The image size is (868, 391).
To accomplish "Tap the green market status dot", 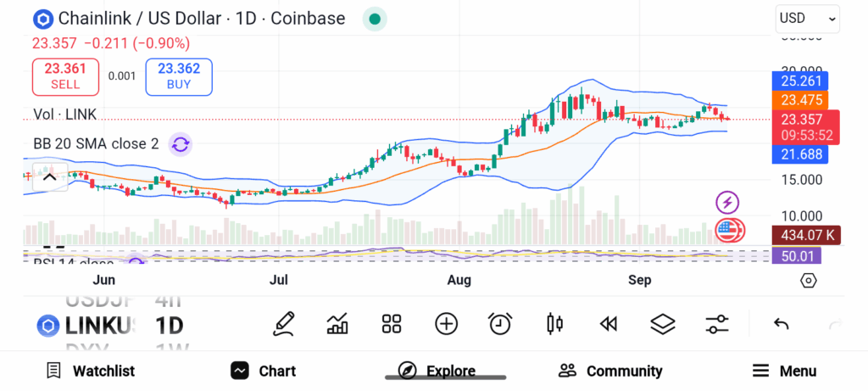I will click(375, 20).
